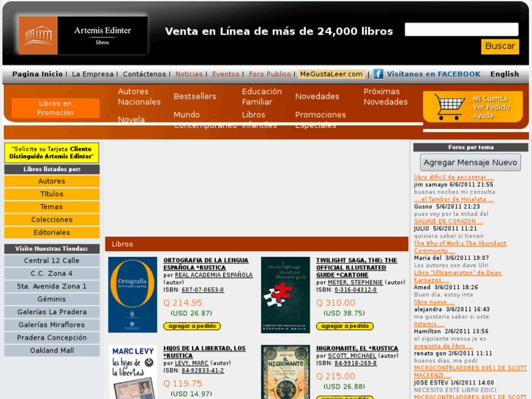This screenshot has height=399, width=532.
Task: Open author LEVY, MARC link
Action: (x=192, y=363)
